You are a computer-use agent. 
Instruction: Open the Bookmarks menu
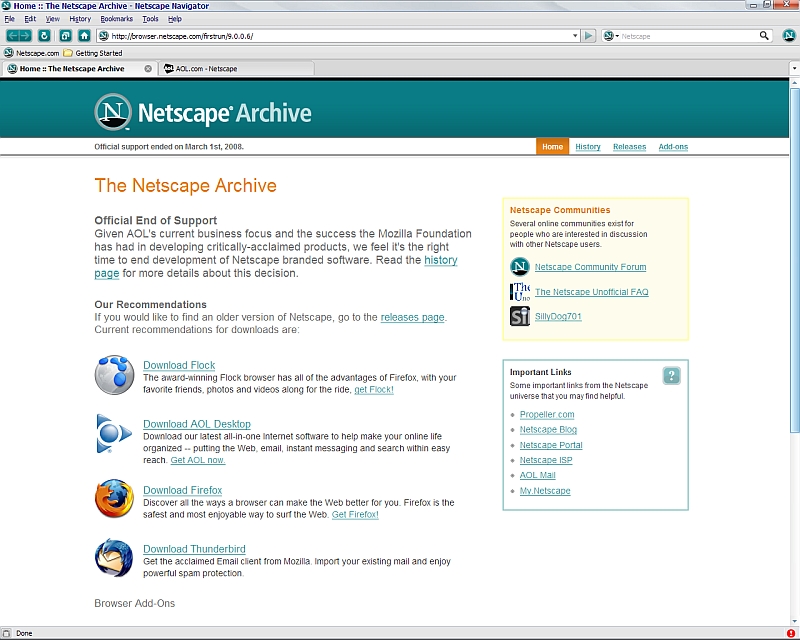click(x=116, y=19)
